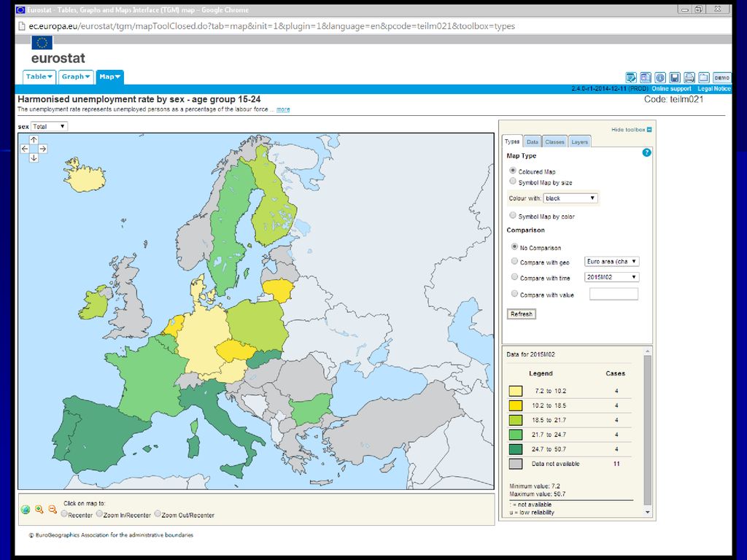The width and height of the screenshot is (747, 560).
Task: Click the page icon in the address bar
Action: (21, 26)
